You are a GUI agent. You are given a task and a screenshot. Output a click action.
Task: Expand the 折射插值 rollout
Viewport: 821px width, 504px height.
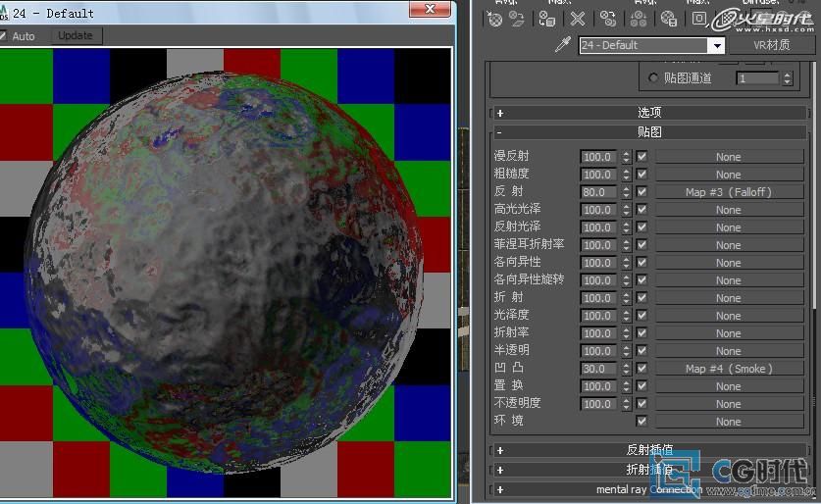click(649, 470)
